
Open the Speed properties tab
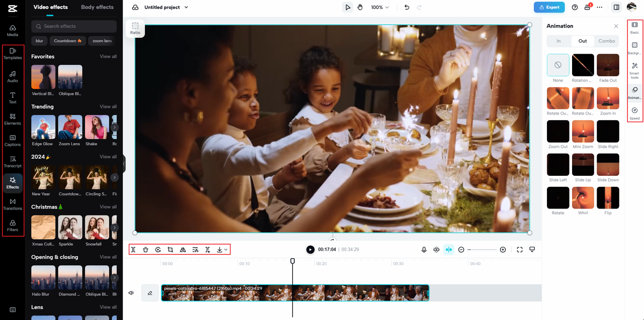click(634, 114)
